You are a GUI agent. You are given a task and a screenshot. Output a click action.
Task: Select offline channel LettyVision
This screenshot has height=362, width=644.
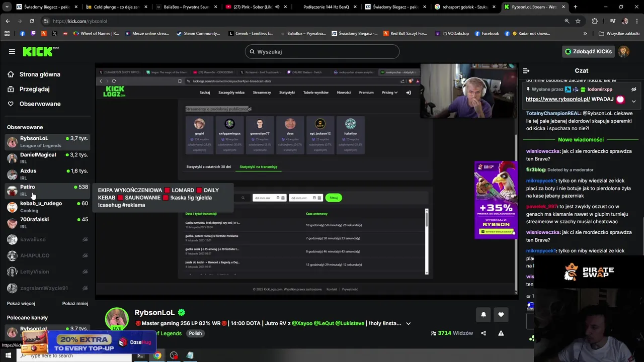47,272
